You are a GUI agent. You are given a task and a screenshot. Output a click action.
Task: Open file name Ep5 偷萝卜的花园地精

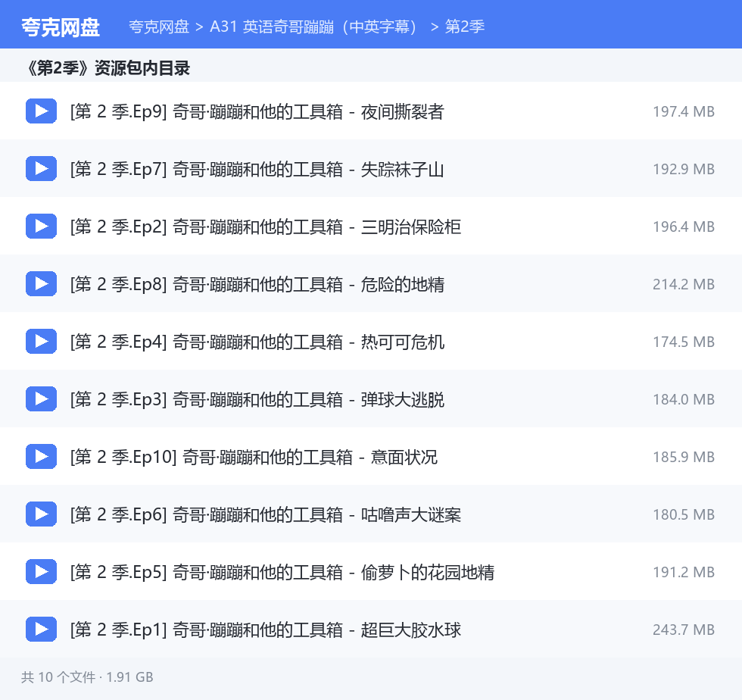click(282, 573)
